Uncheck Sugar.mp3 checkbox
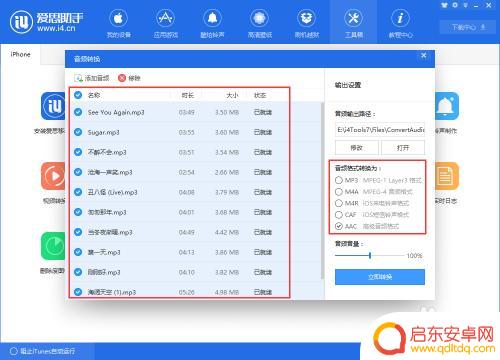Image resolution: width=500 pixels, height=360 pixels. coord(78,132)
